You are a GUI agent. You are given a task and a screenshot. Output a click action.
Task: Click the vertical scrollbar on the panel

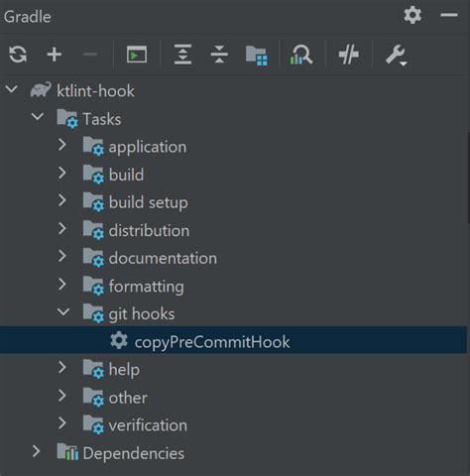click(x=468, y=178)
